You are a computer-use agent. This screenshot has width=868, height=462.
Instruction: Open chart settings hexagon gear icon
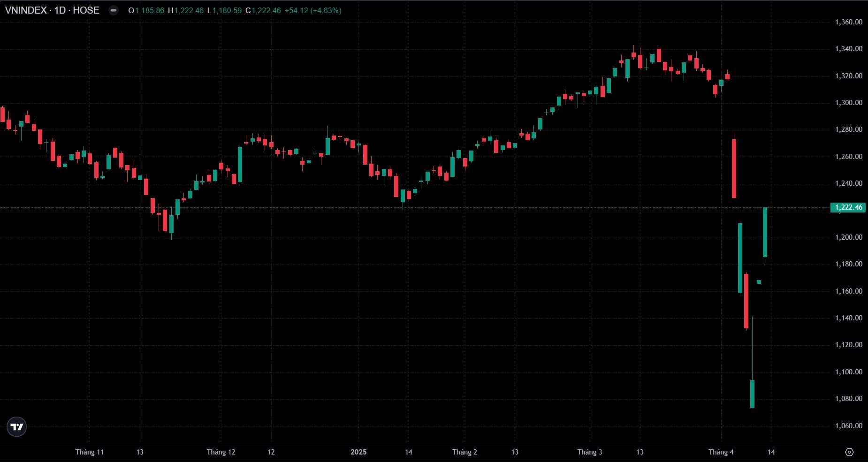849,452
